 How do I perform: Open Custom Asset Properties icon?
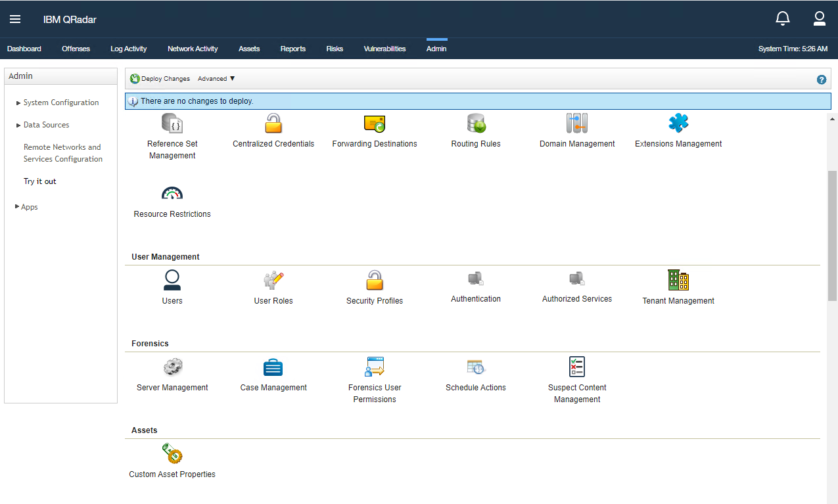click(172, 453)
